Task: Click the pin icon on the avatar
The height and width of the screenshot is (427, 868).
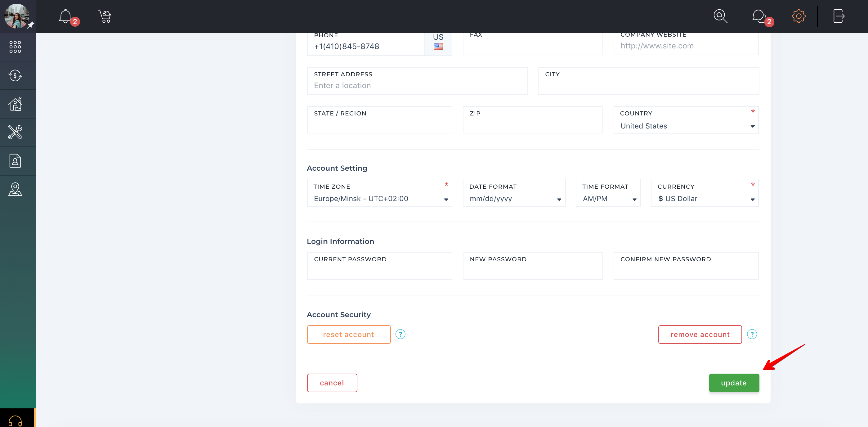Action: coord(31,25)
